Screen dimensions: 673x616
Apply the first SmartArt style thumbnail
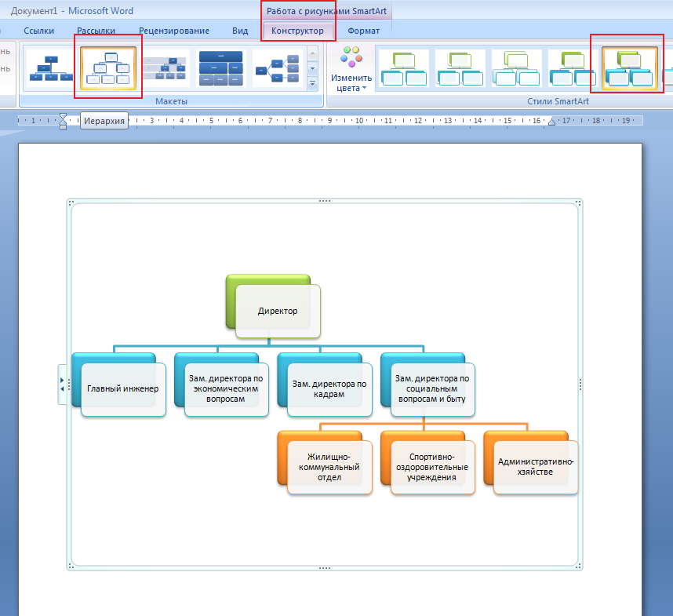click(404, 68)
